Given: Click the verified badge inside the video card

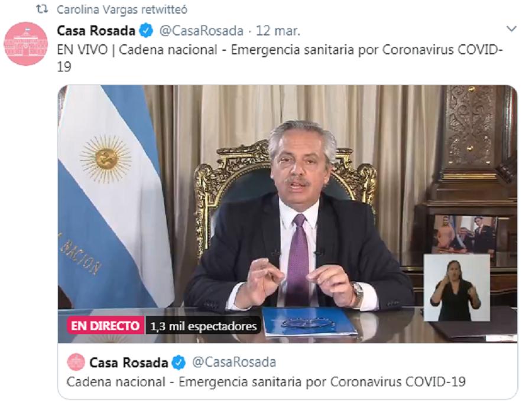Looking at the screenshot, I should click(179, 363).
